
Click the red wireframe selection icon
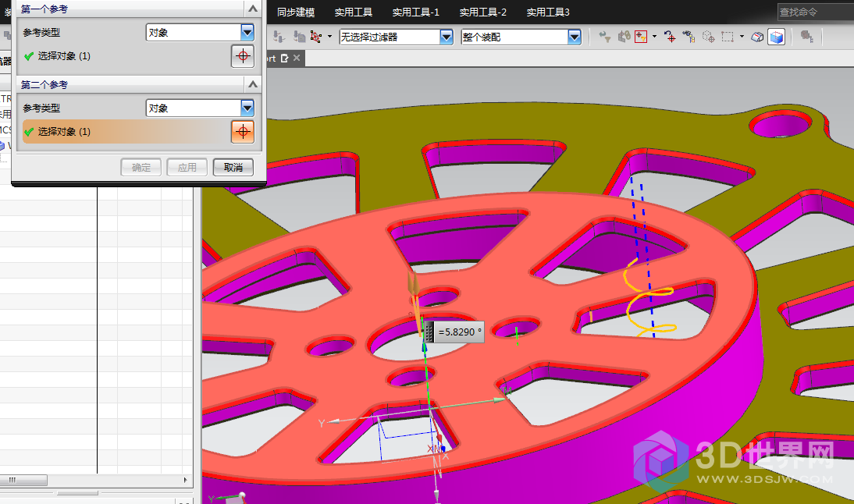click(316, 37)
